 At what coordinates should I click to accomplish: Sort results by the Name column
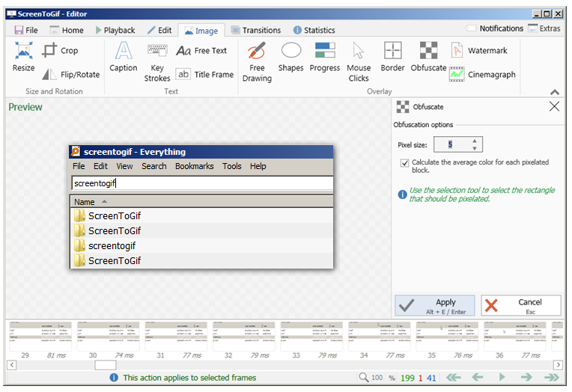[x=201, y=202]
